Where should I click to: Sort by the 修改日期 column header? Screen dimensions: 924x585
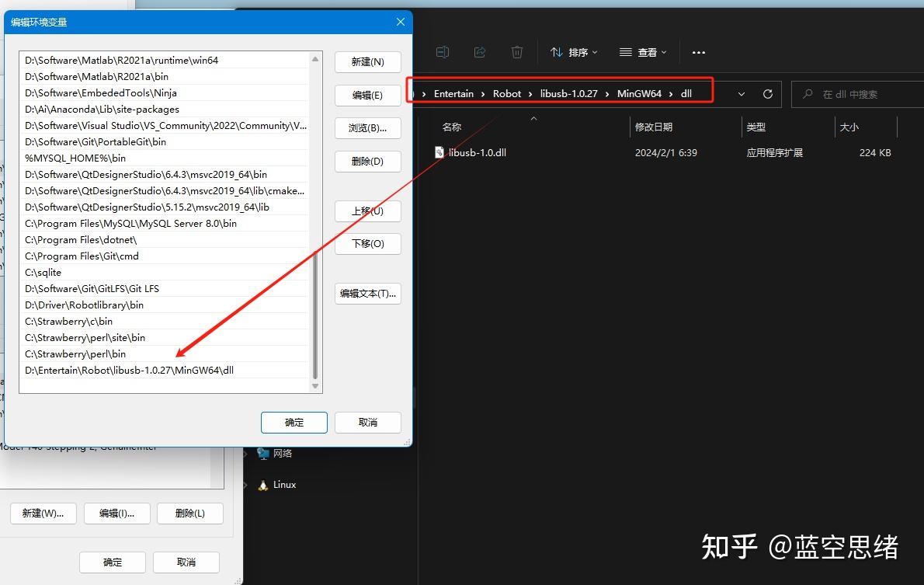[654, 127]
